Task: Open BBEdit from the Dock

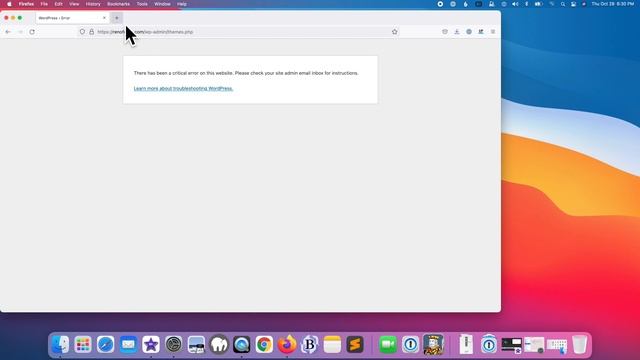Action: tap(309, 344)
